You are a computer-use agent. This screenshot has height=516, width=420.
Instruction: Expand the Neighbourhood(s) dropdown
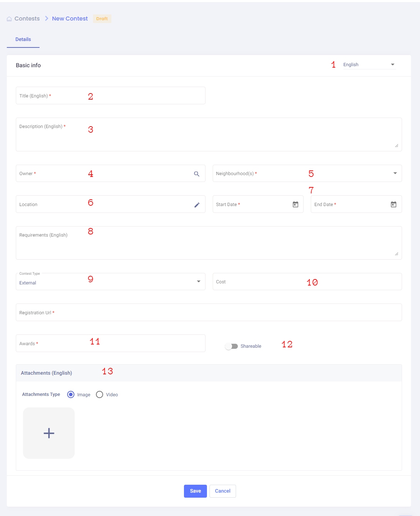(395, 173)
